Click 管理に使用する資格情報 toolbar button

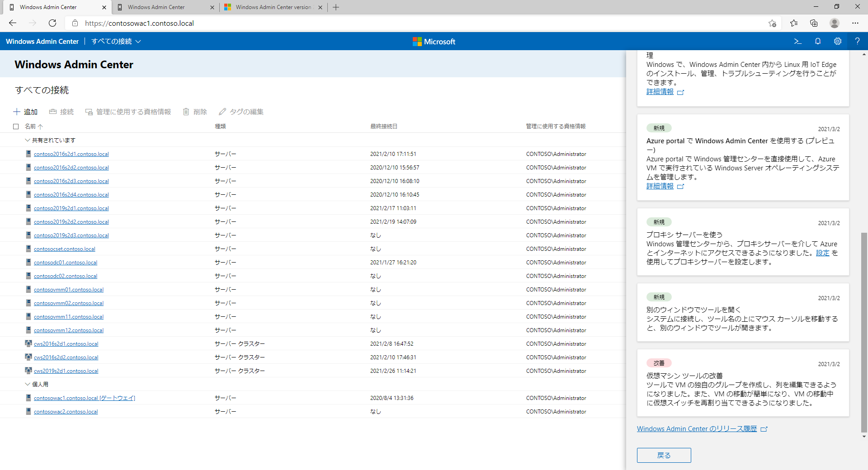tap(128, 112)
